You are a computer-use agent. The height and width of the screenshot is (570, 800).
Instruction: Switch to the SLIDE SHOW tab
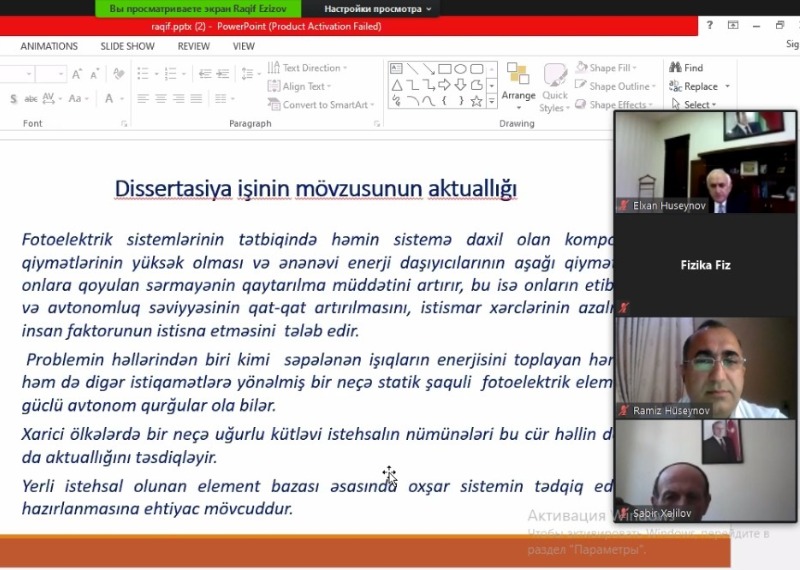127,46
